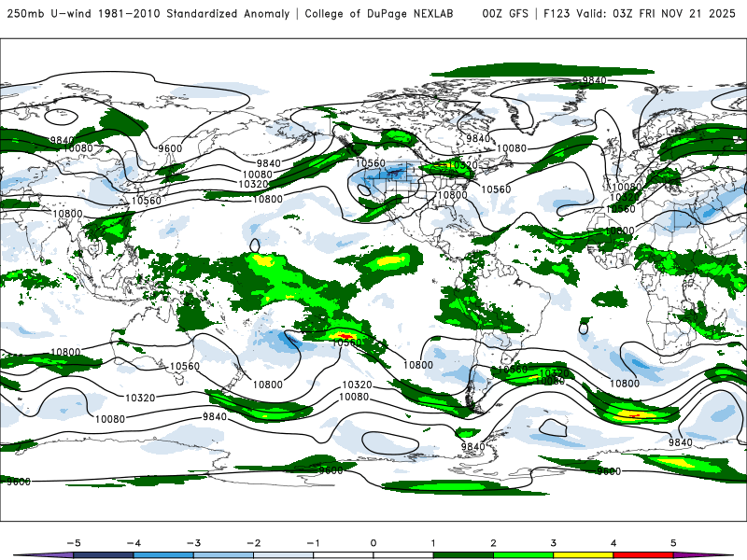Pick the light blue -3 to -2 colorbar segment
Image resolution: width=747 pixels, height=560 pixels.
[223, 555]
